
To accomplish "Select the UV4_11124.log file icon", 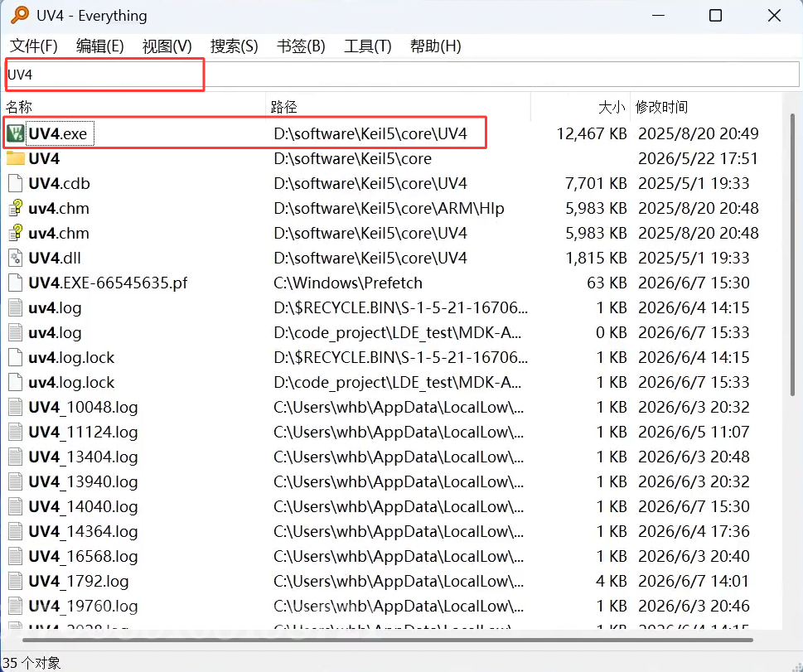I will click(x=16, y=432).
